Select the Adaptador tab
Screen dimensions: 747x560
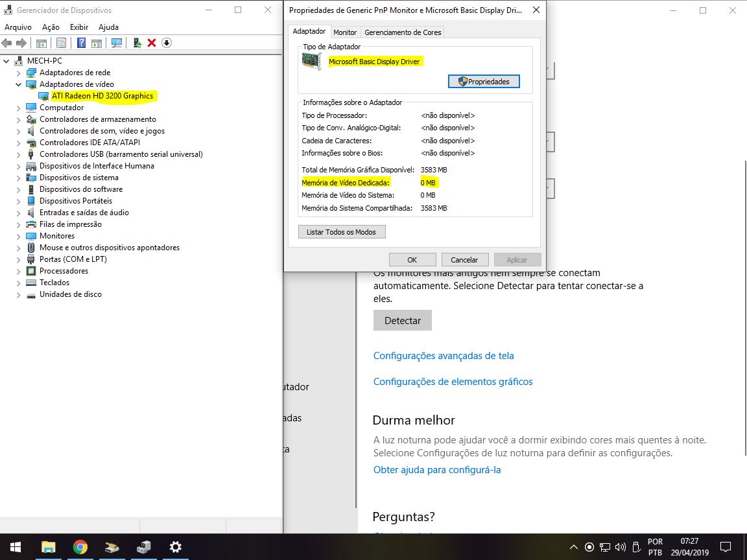coord(309,31)
